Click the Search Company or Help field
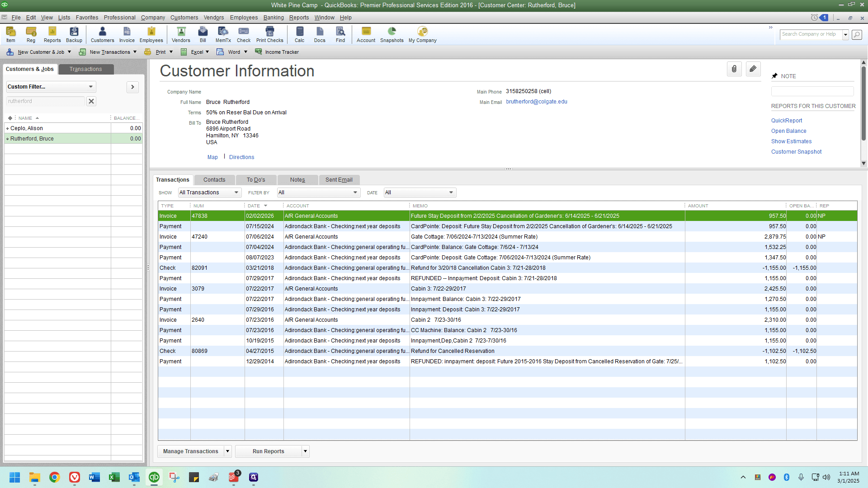Screen dimensions: 868x488 811,34
